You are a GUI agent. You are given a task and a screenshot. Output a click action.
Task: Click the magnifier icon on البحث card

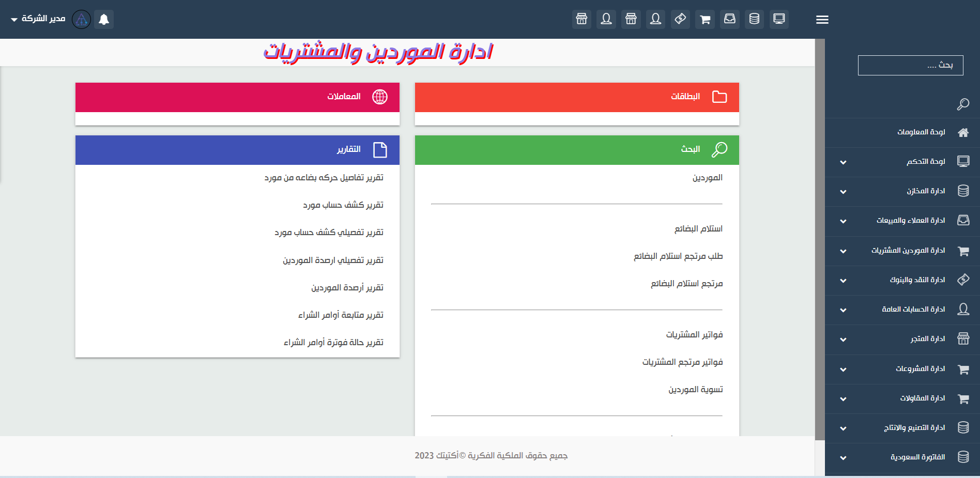(x=719, y=149)
